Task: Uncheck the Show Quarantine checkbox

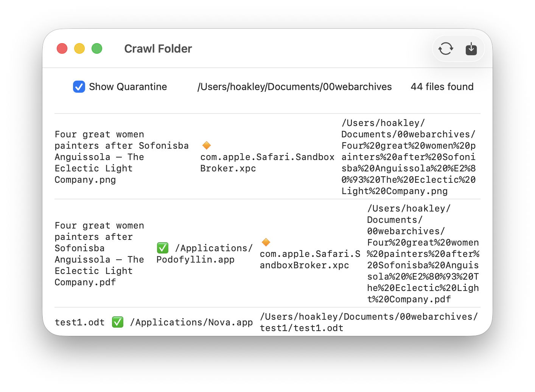Action: (x=79, y=87)
